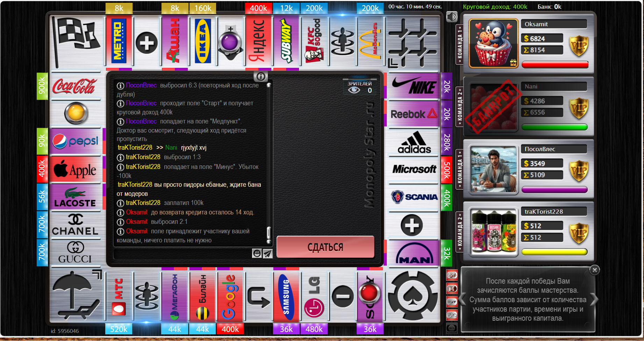Click the Coca-Cola property cell
Viewport: 644px width, 341px height.
[x=76, y=86]
